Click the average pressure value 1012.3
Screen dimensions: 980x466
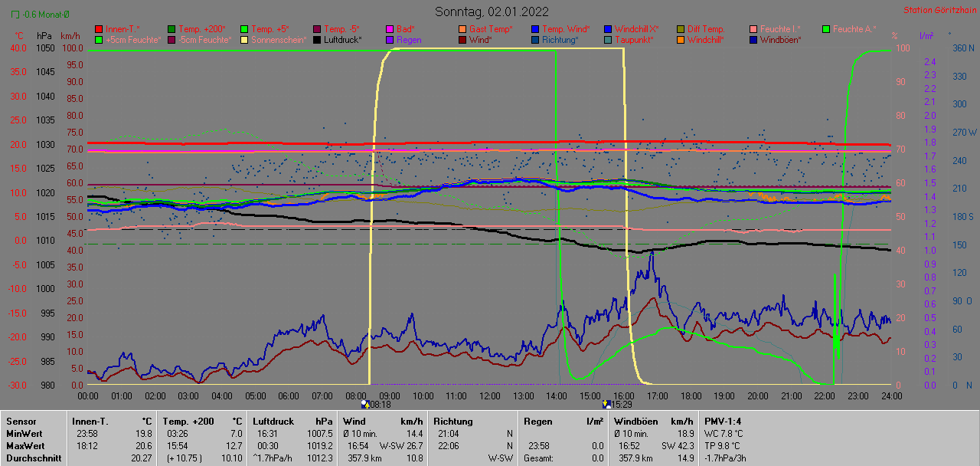coord(319,458)
